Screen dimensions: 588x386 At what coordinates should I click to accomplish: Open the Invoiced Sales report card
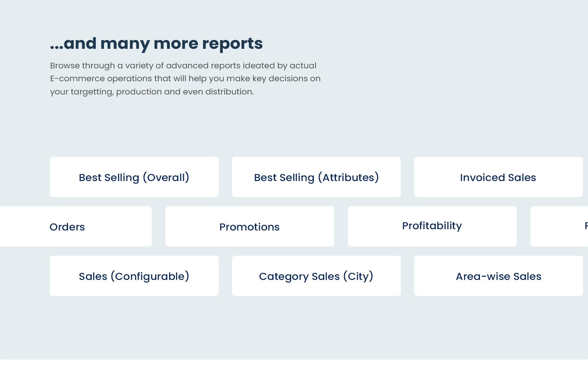tap(498, 177)
